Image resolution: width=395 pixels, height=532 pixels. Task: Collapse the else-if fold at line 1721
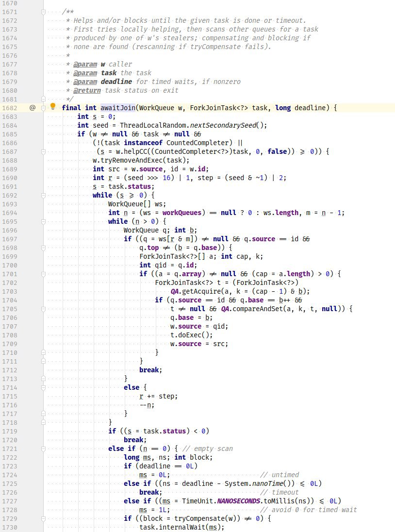[43, 449]
